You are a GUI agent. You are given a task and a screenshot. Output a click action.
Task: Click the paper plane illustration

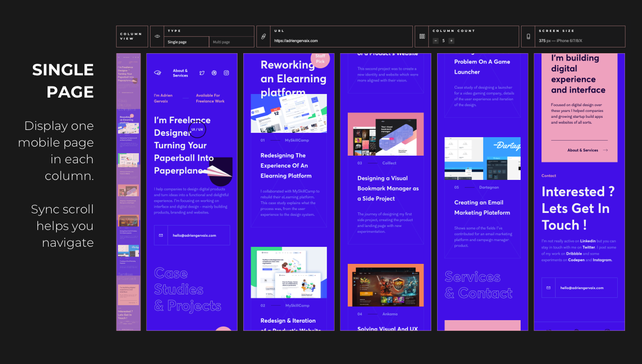(216, 172)
